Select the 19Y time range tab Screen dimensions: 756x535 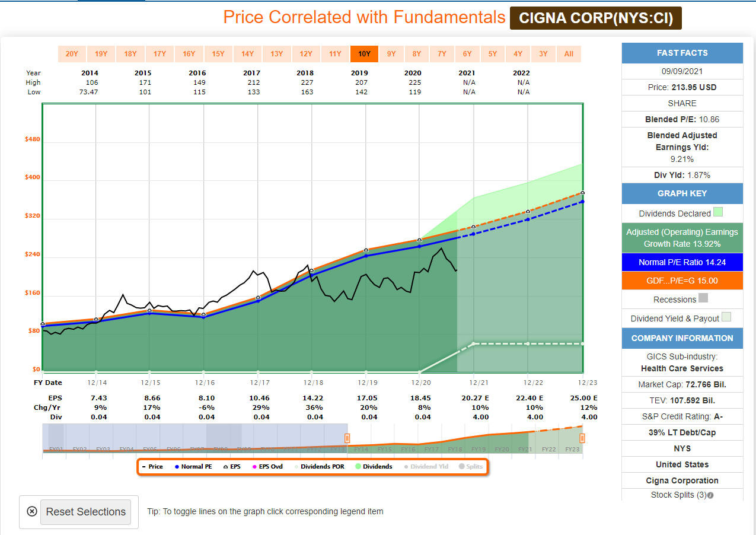click(x=101, y=54)
